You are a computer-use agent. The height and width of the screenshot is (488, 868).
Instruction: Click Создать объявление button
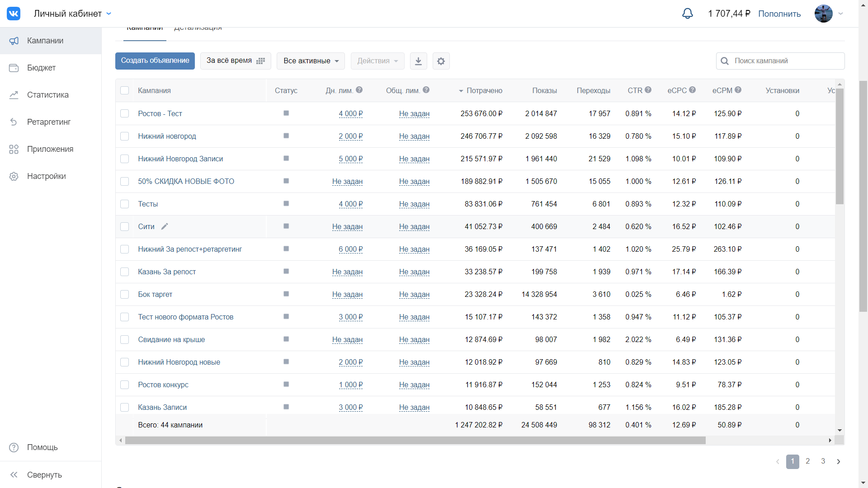click(x=155, y=61)
